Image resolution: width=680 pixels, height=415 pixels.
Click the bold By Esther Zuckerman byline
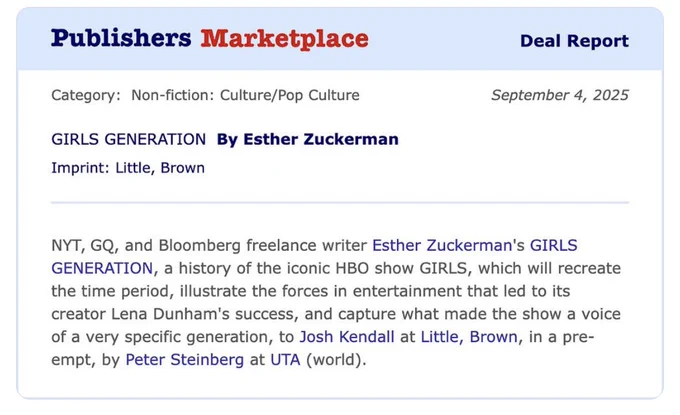(x=307, y=140)
